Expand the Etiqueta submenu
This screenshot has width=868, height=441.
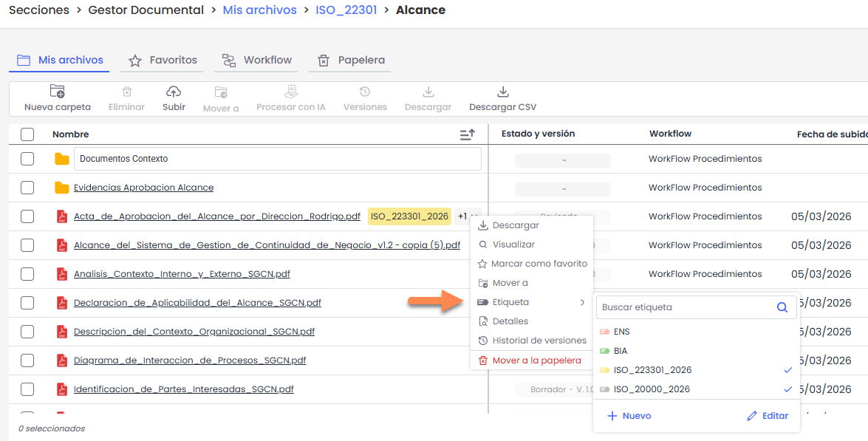(531, 302)
